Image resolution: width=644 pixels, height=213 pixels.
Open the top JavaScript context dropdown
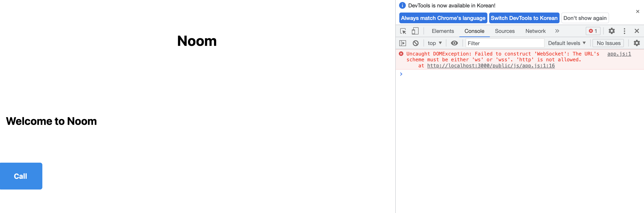click(434, 43)
